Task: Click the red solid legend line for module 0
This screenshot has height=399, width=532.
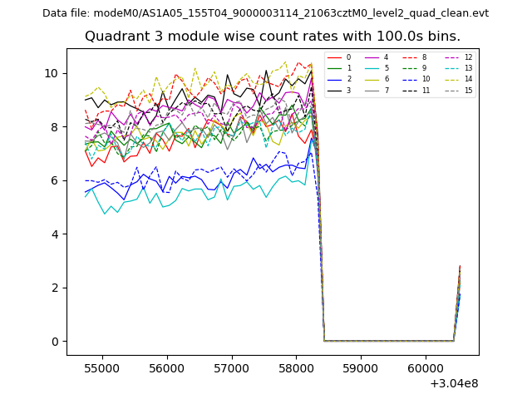Action: [x=335, y=57]
